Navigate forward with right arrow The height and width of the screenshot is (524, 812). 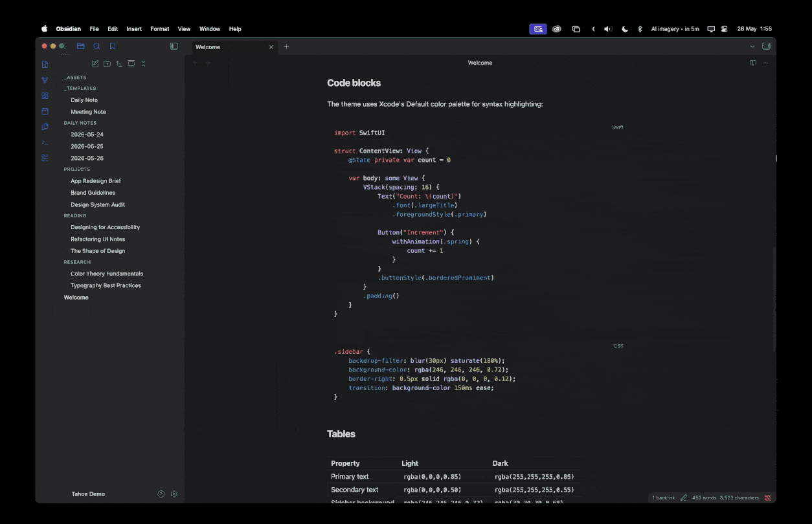click(x=208, y=63)
